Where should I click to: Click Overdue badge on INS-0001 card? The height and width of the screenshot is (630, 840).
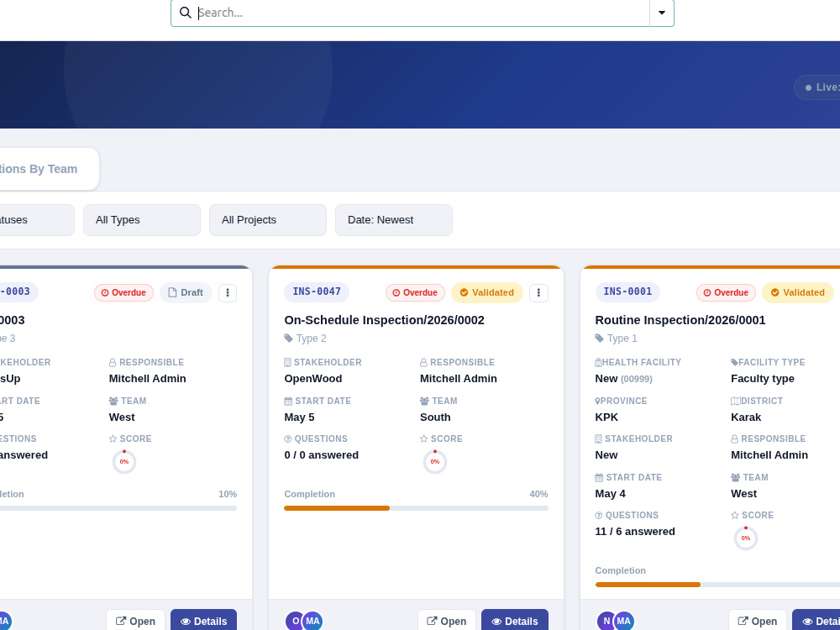tap(726, 292)
